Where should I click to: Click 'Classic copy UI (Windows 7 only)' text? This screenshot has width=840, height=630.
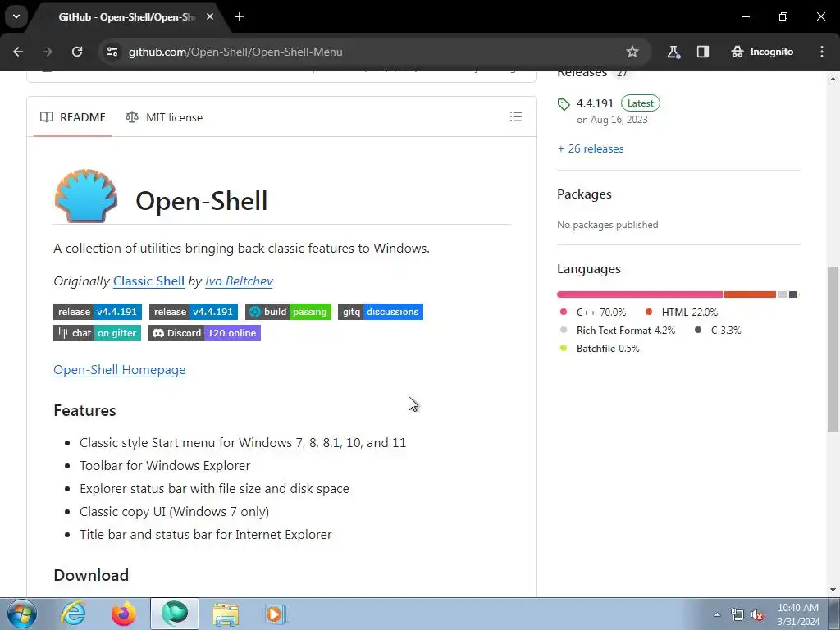tap(174, 512)
